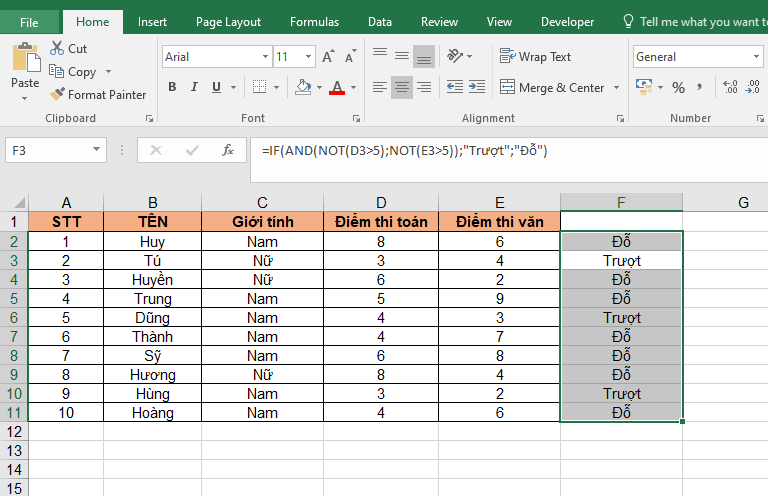Apply percent style using the % icon

pyautogui.click(x=679, y=88)
